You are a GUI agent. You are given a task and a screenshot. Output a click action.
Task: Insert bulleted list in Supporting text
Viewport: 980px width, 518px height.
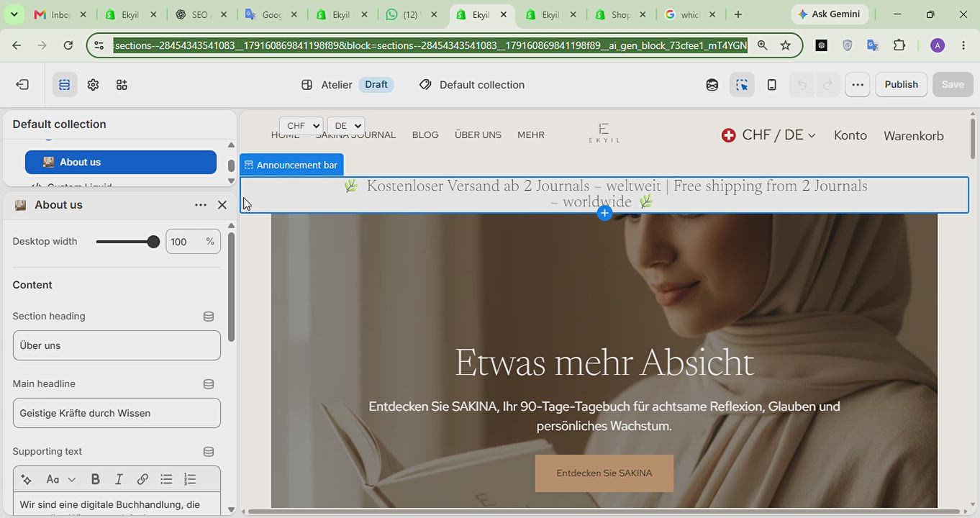166,479
